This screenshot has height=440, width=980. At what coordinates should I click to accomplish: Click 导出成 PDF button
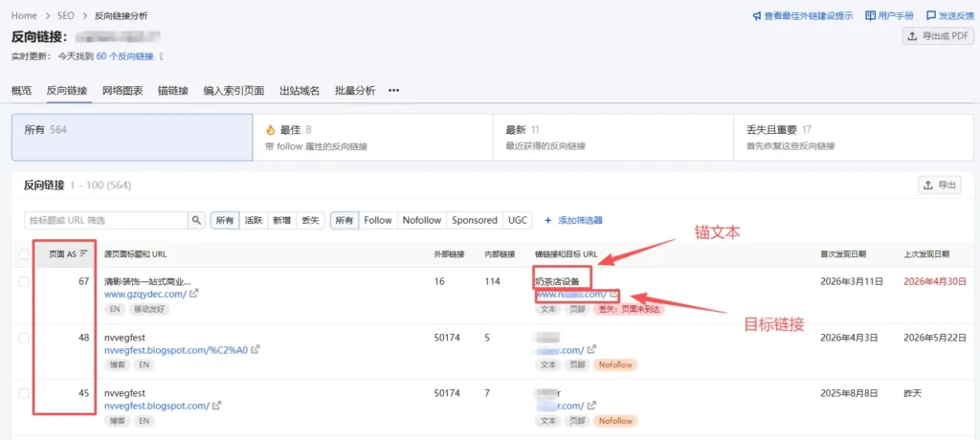(x=938, y=36)
